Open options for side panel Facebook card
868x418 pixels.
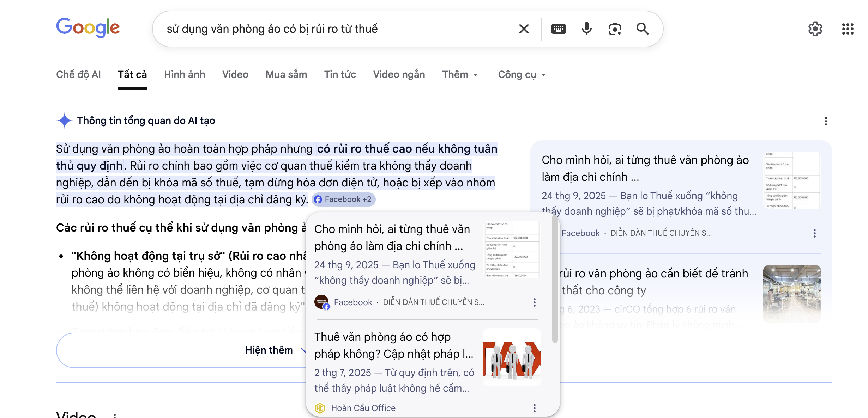point(815,233)
